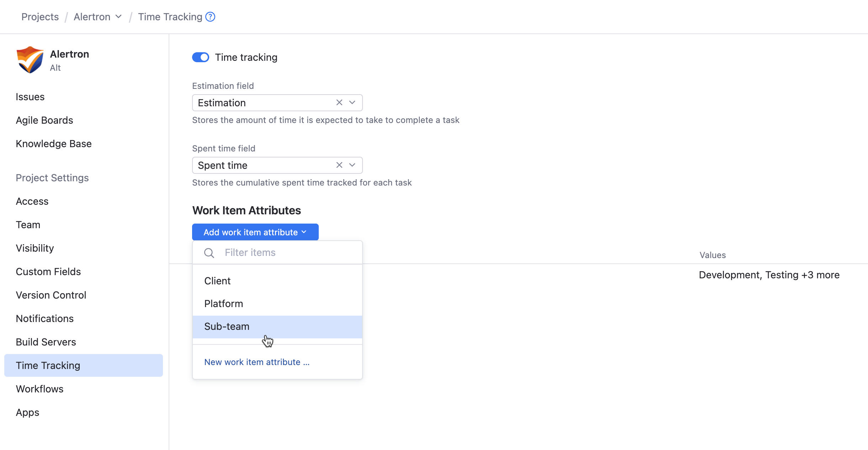Select the Sub-team attribute option
This screenshot has height=450, width=868.
point(227,326)
